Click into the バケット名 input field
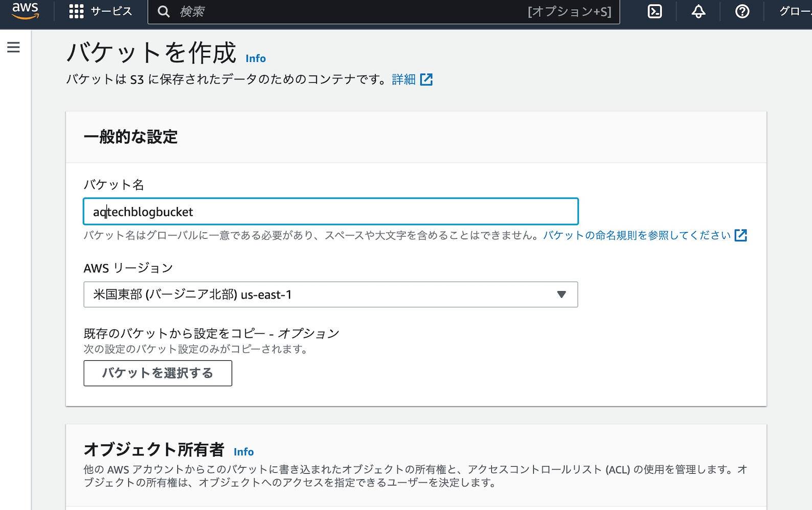812x510 pixels. (331, 212)
